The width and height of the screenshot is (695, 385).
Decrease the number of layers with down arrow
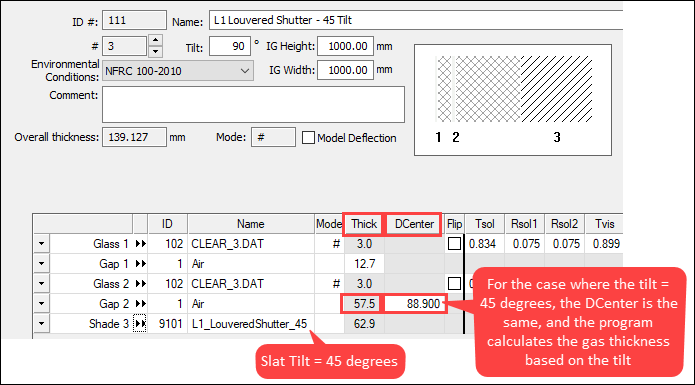pos(155,51)
